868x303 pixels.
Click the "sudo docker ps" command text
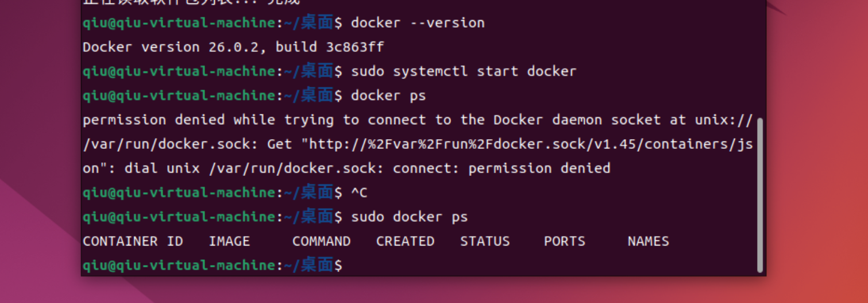click(x=410, y=217)
